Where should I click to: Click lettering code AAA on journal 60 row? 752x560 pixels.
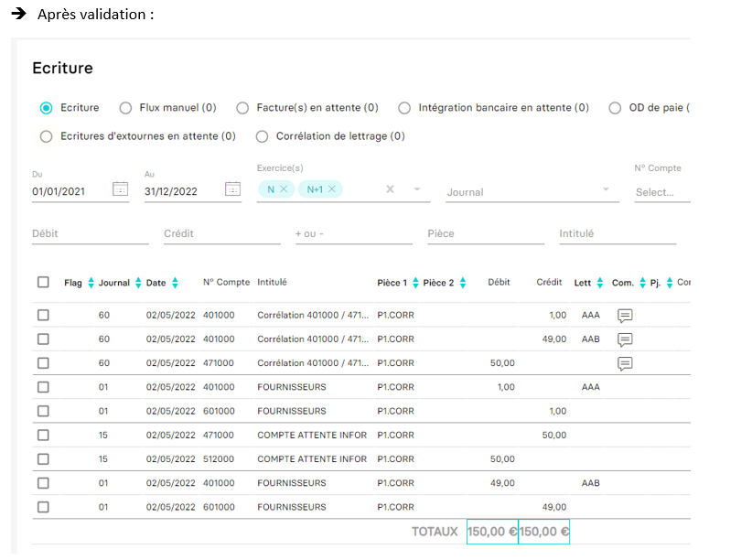tap(591, 316)
